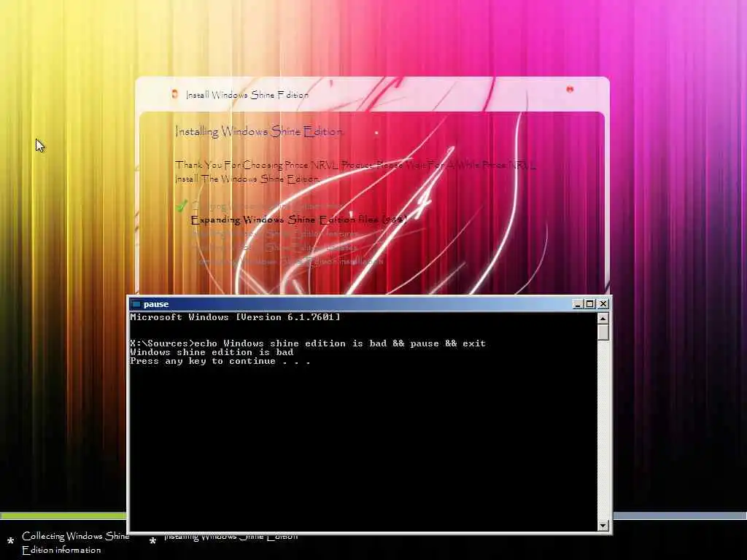Click 'Microsoft Windows [Version 6.1.7601]' line

click(x=236, y=317)
